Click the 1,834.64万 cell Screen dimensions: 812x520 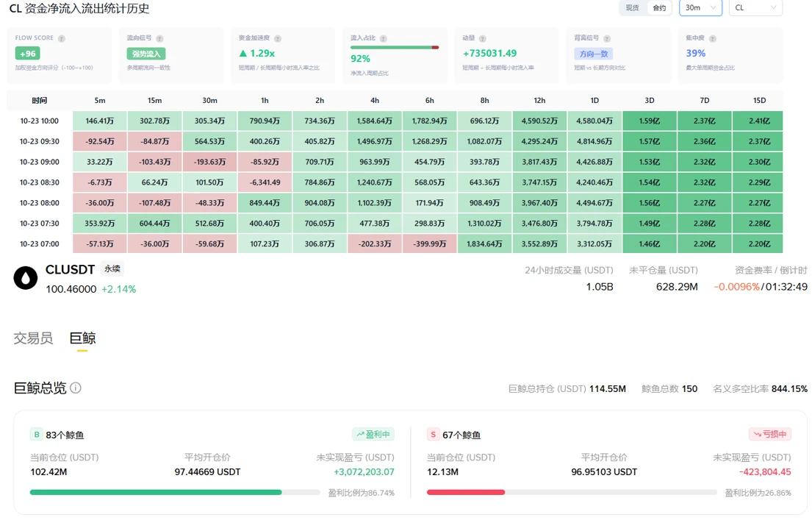tap(485, 243)
